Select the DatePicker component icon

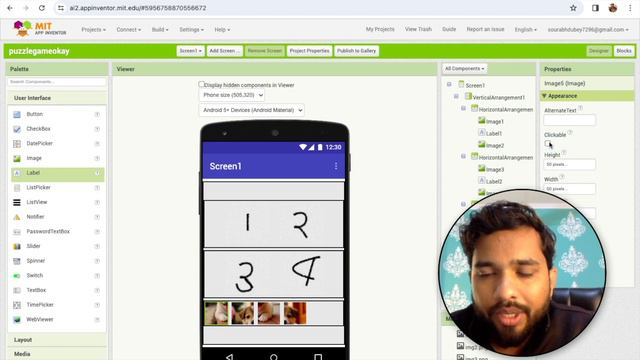tap(17, 144)
